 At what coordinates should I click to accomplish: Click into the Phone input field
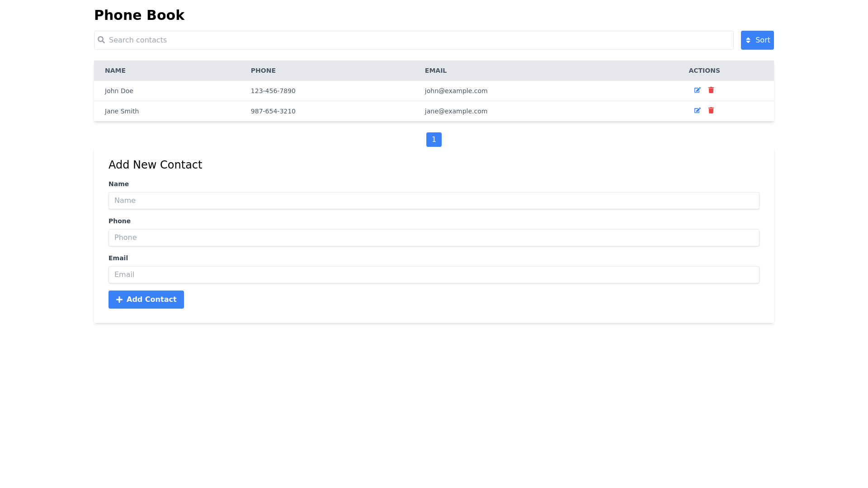point(434,238)
